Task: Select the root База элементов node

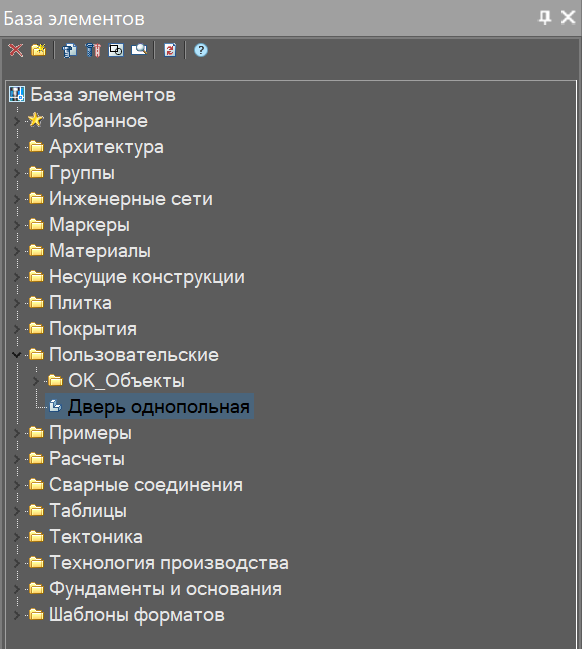Action: coord(103,95)
